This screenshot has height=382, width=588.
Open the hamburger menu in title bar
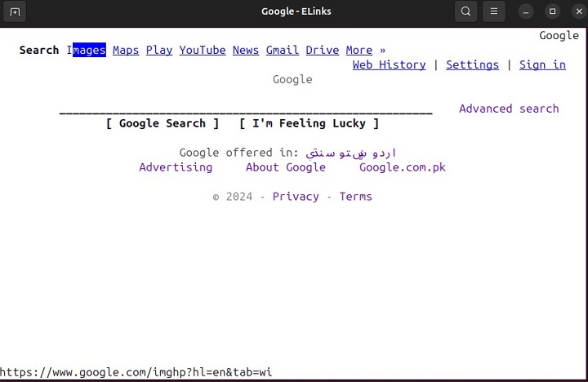(x=494, y=11)
